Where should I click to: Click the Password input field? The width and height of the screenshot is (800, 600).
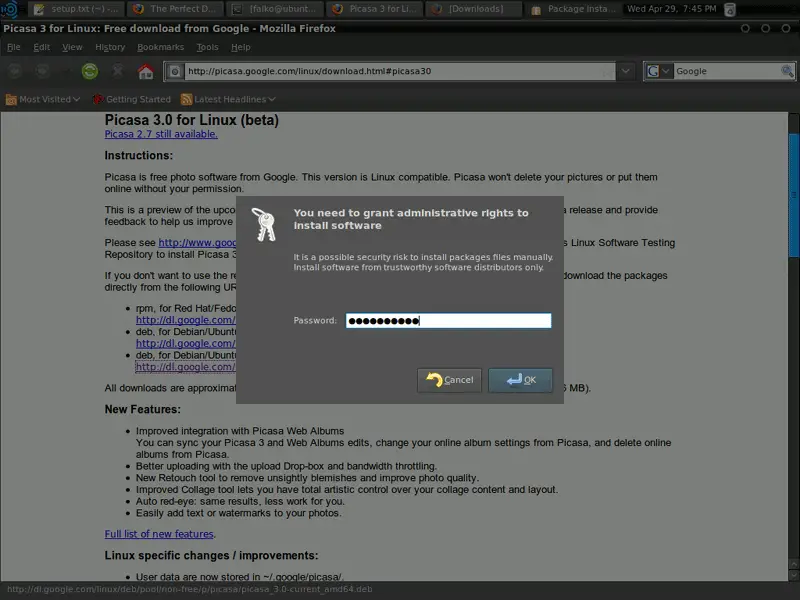point(448,320)
